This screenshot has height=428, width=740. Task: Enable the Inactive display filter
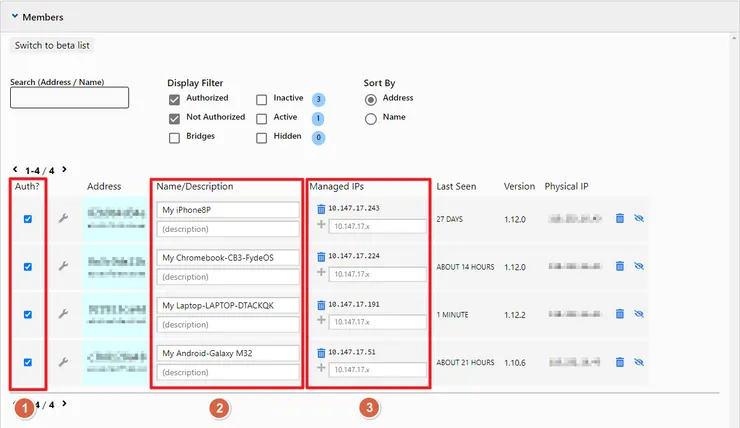261,100
